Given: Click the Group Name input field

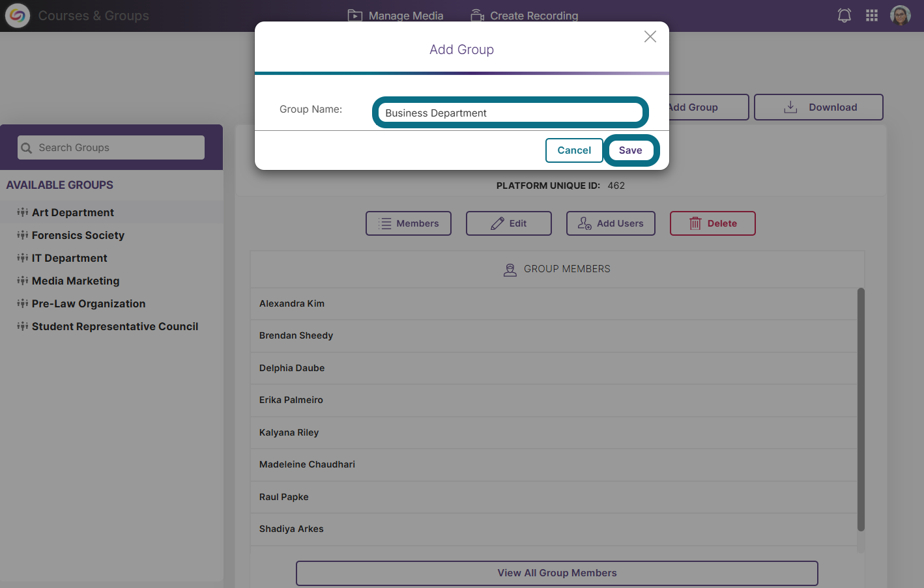Looking at the screenshot, I should 510,113.
